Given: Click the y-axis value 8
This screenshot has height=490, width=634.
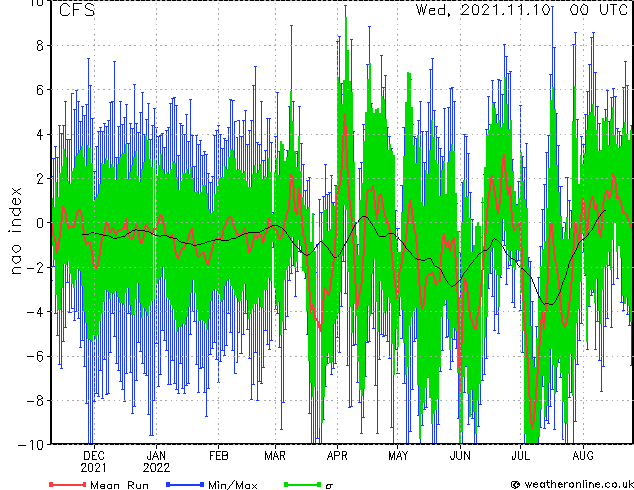Looking at the screenshot, I should click(x=40, y=46).
